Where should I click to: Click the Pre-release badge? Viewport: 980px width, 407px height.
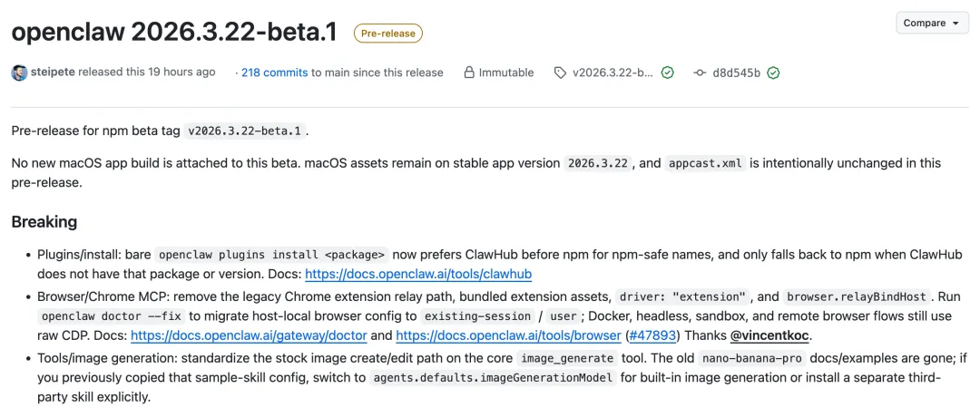387,34
